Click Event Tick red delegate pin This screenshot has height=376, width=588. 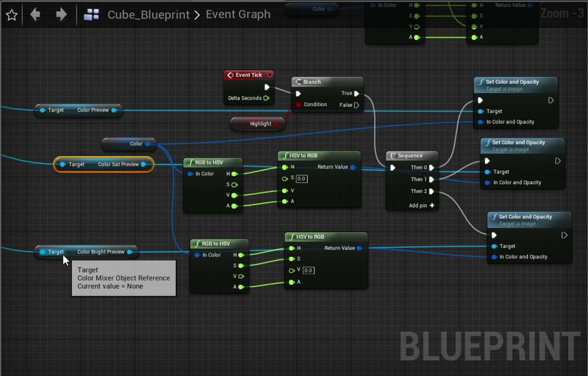click(x=270, y=75)
